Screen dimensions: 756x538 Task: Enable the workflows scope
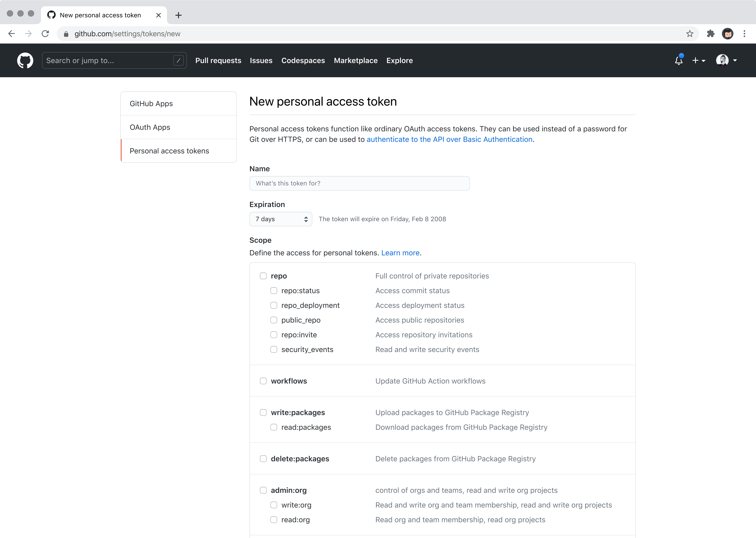pyautogui.click(x=263, y=381)
